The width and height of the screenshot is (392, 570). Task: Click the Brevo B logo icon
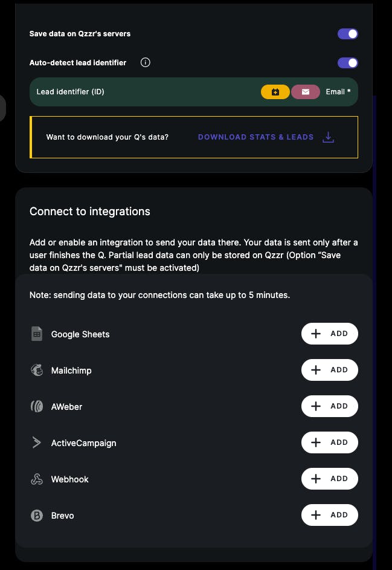tap(37, 515)
